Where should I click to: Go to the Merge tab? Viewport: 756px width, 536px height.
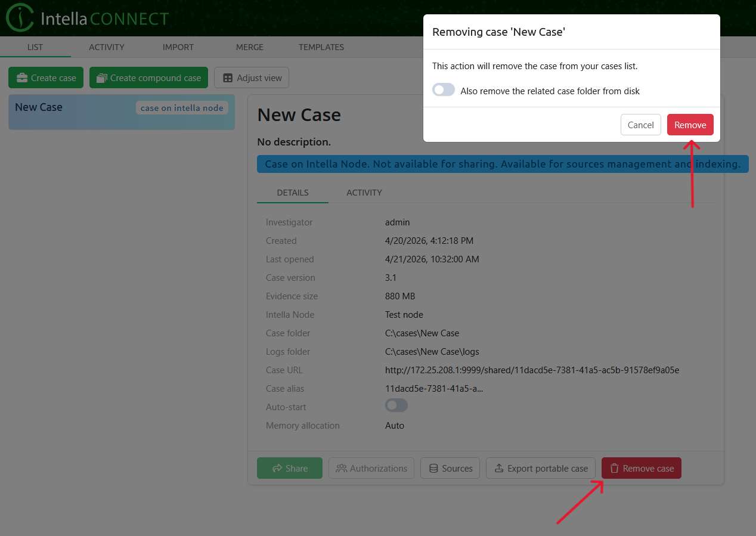[249, 47]
